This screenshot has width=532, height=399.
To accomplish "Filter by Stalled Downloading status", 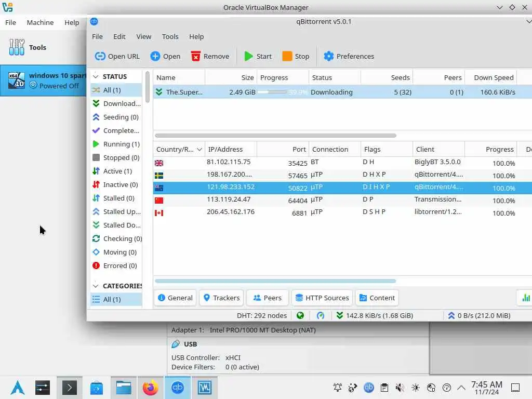I will point(116,225).
